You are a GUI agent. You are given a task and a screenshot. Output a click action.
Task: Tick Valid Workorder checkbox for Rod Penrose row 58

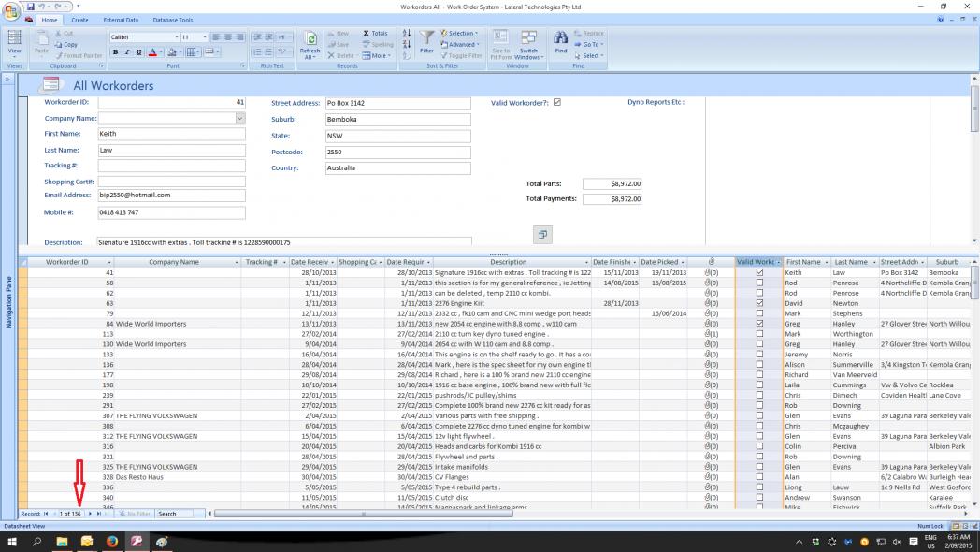coord(759,283)
